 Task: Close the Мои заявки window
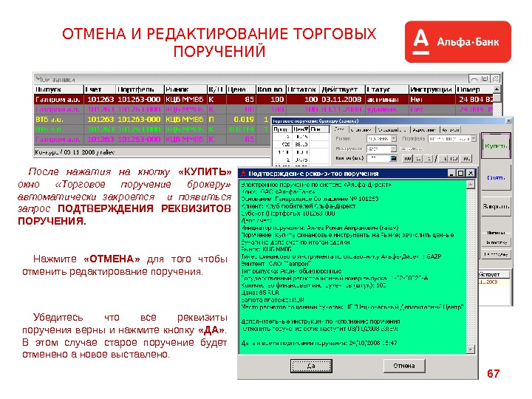pyautogui.click(x=495, y=79)
